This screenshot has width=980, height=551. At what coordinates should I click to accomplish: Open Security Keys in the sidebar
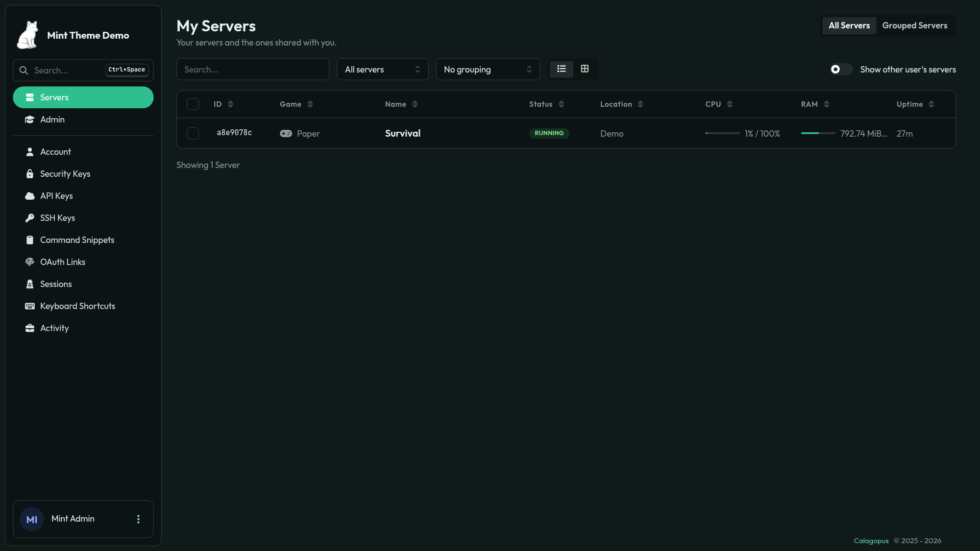83,174
